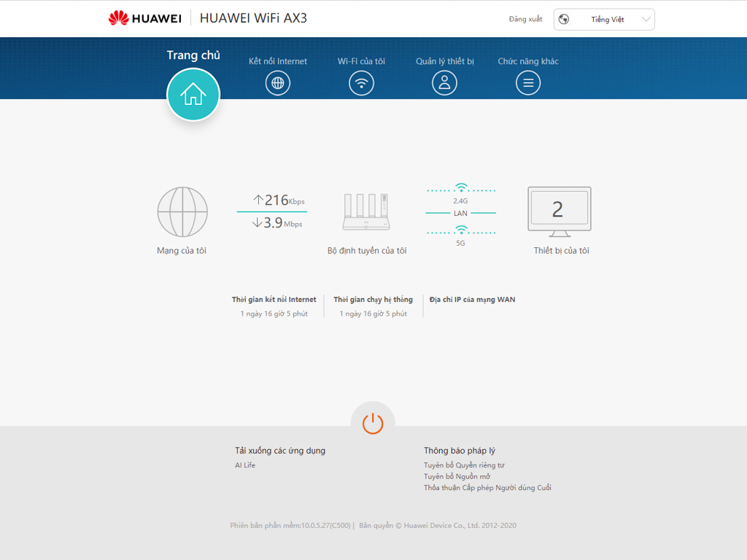
Task: Switch to the Trang chủ tab
Action: coord(193,55)
